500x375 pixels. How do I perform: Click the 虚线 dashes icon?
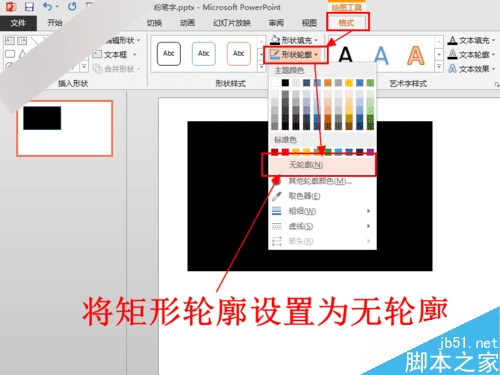tap(277, 226)
